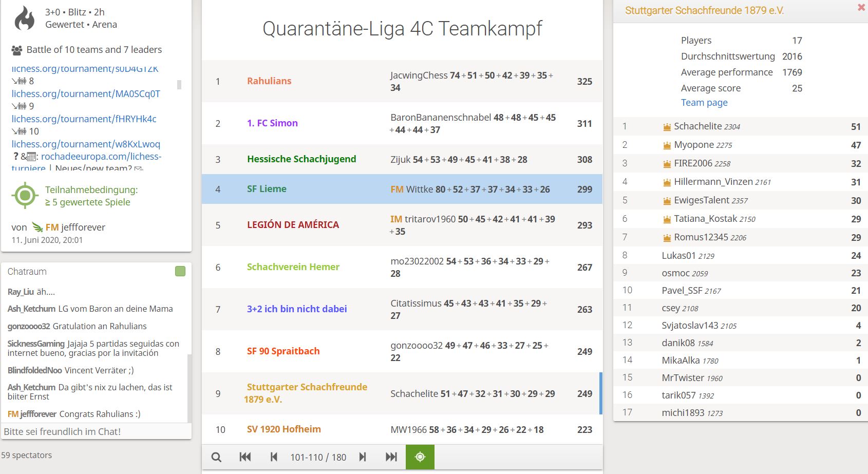868x474 pixels.
Task: Click player Pavel_SSF in team list
Action: pos(682,291)
